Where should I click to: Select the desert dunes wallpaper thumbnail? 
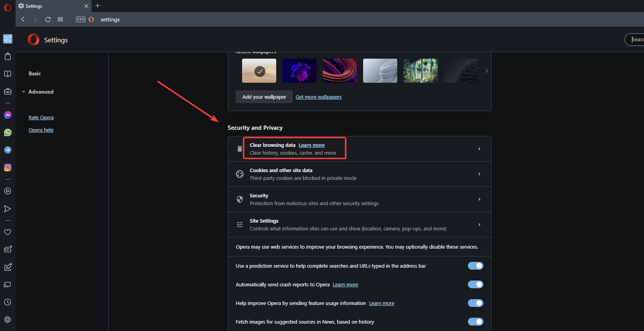coord(259,71)
